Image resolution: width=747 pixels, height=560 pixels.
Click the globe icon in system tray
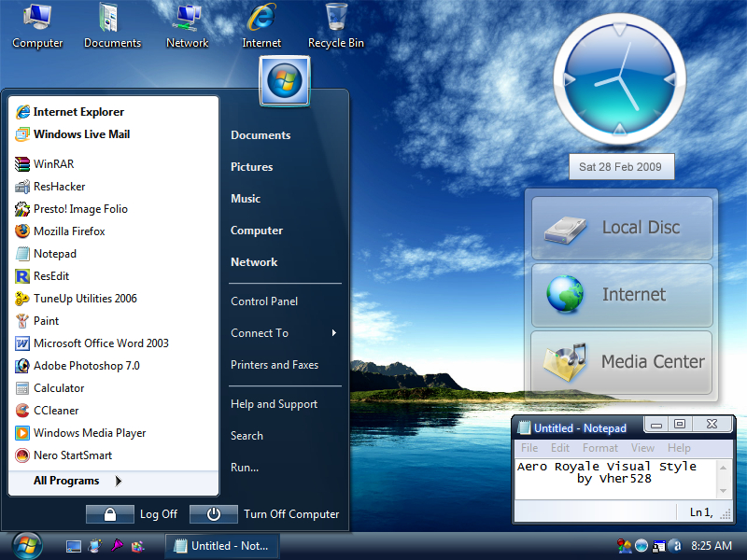[x=641, y=545]
